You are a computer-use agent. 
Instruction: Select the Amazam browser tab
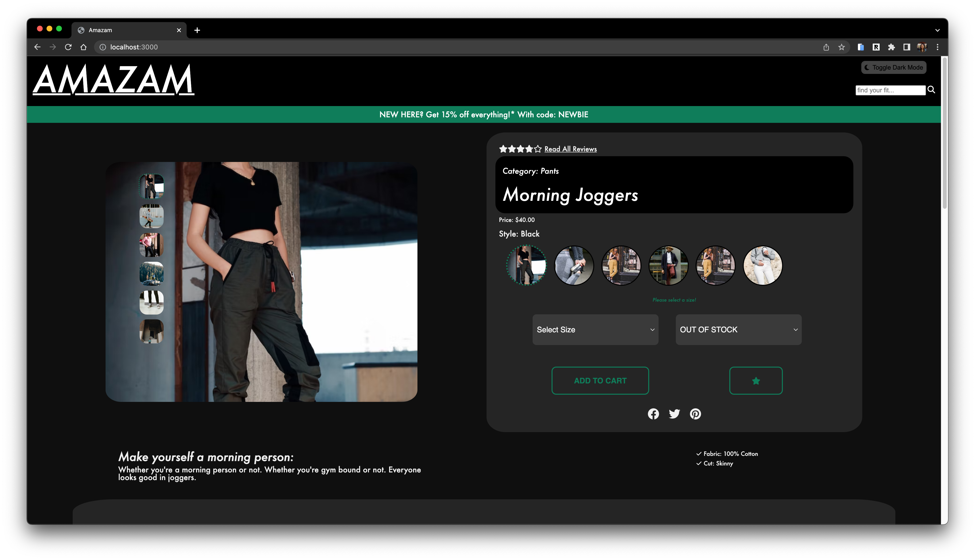click(129, 30)
